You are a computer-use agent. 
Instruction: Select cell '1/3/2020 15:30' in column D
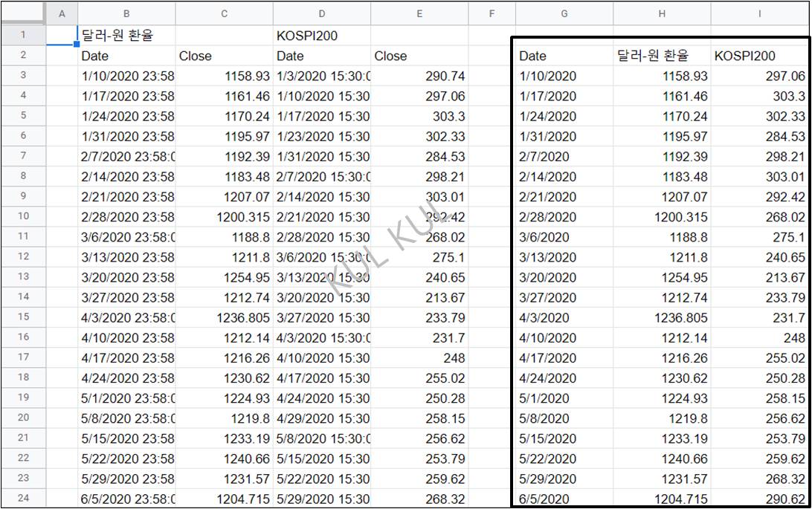[321, 76]
